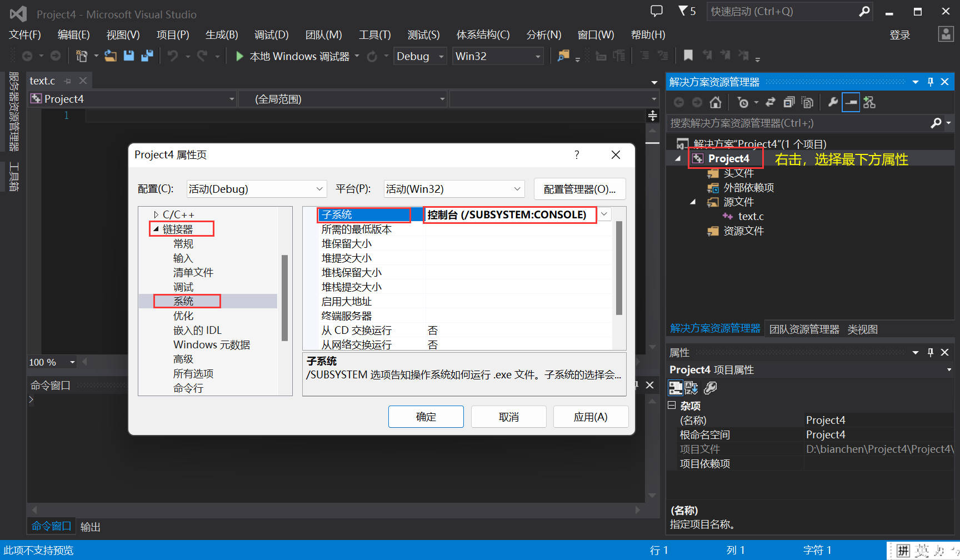The image size is (960, 560).
Task: Click the Collapse All icon in Solution Explorer
Action: 789,102
